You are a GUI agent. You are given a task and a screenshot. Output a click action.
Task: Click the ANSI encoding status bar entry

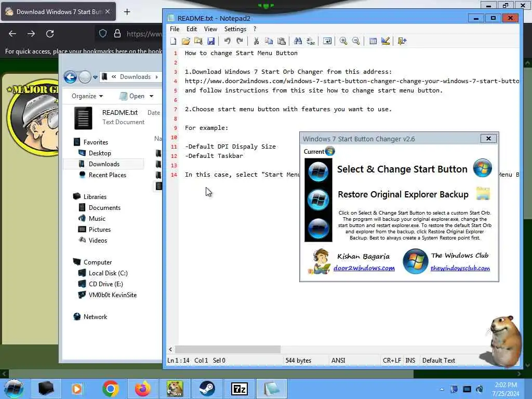338,361
